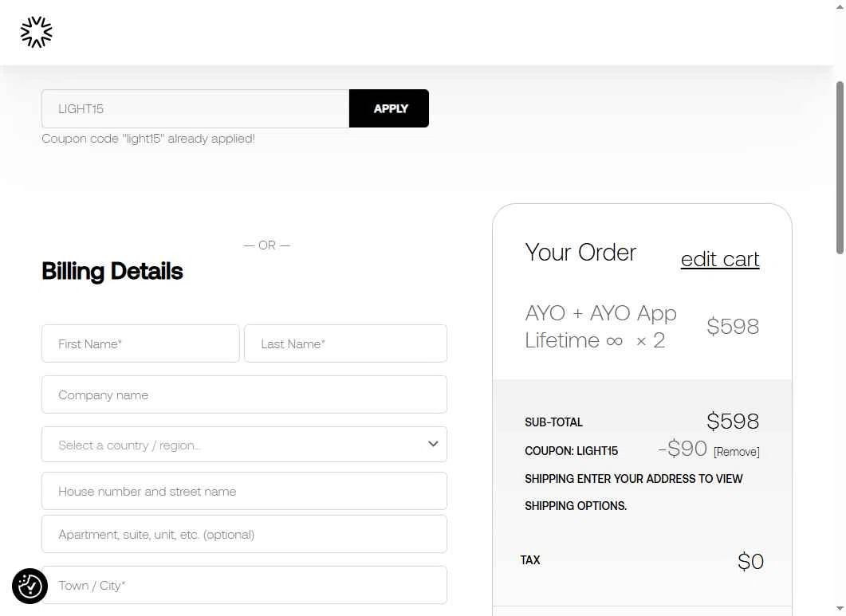Image resolution: width=846 pixels, height=616 pixels.
Task: Remove the LIGHT15 coupon
Action: click(x=737, y=452)
